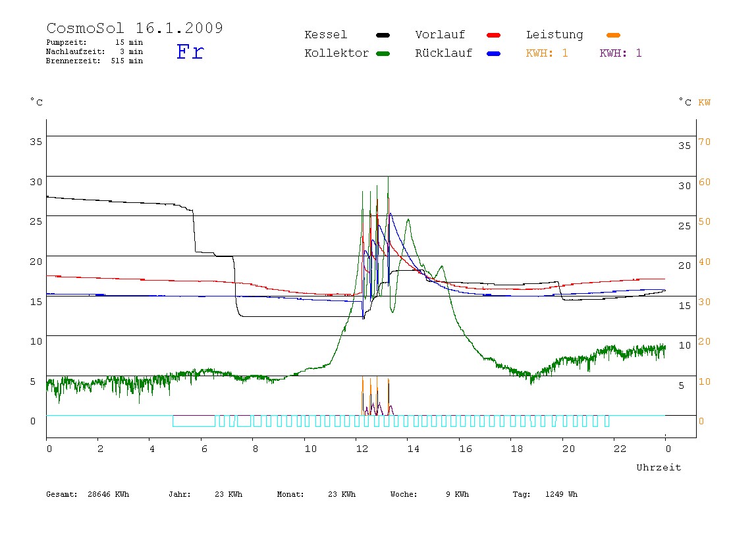This screenshot has width=756, height=535.
Task: Click the "Vorlauf" legend label
Action: 440,35
